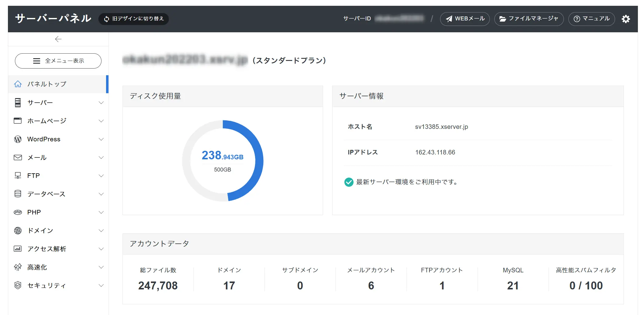Click the access analytics chart icon
The image size is (644, 315).
pos(18,249)
